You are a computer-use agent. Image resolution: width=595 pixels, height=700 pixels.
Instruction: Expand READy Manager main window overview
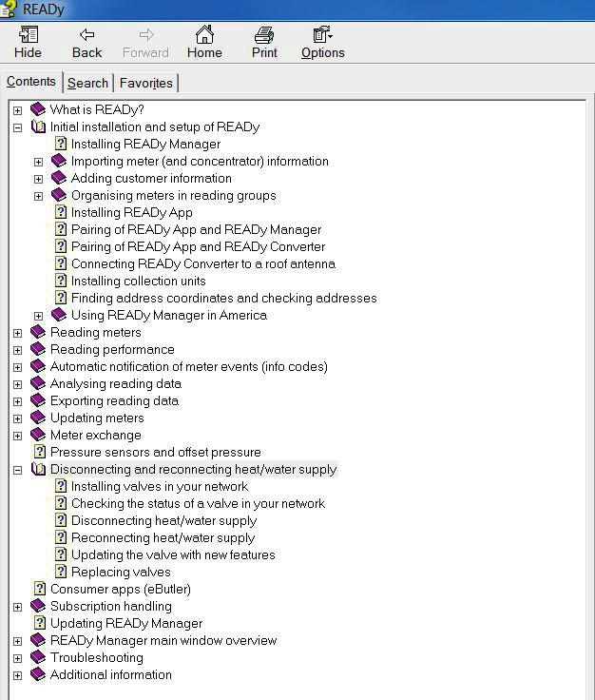point(17,641)
